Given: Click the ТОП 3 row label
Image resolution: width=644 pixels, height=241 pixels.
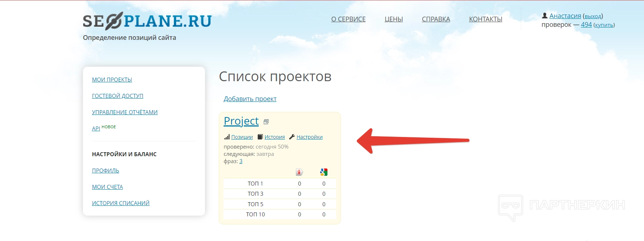Looking at the screenshot, I should [x=255, y=194].
